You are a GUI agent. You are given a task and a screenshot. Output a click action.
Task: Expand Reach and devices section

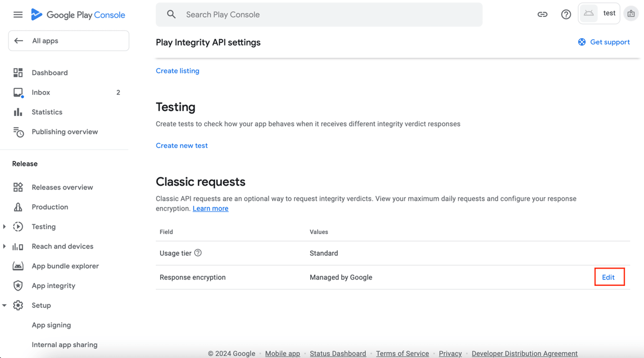pyautogui.click(x=5, y=246)
